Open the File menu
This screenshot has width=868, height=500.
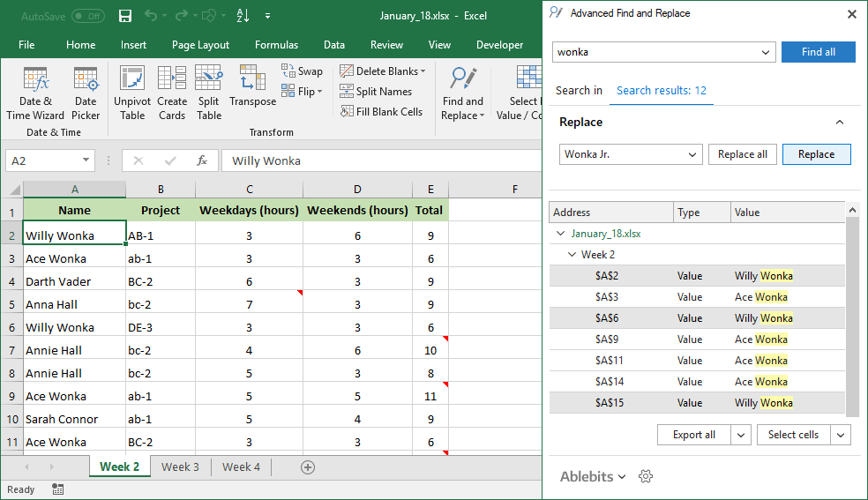click(x=26, y=45)
